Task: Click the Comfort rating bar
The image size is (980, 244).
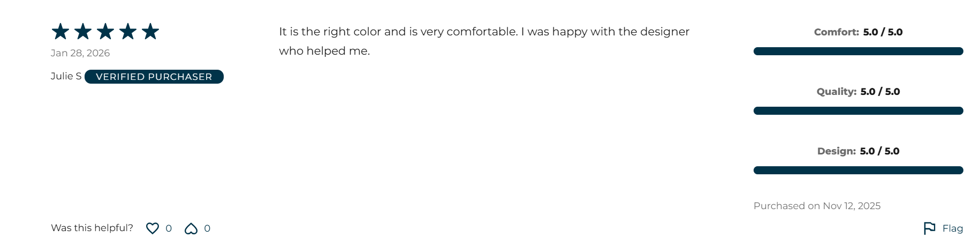Action: (858, 51)
